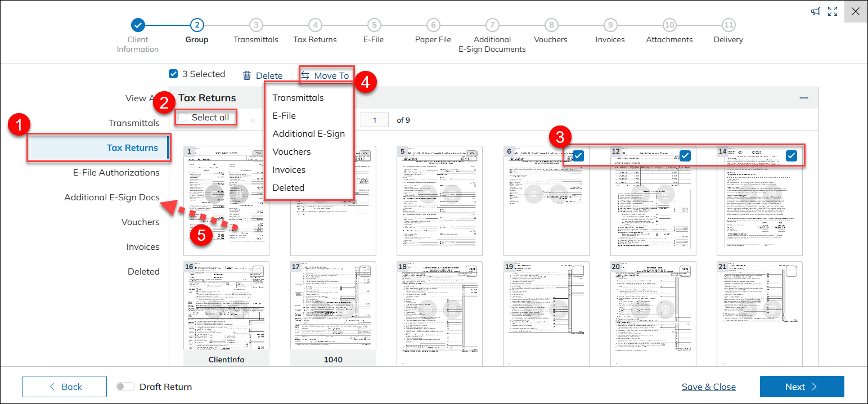The width and height of the screenshot is (868, 404).
Task: Collapse the Tax Returns section
Action: [804, 98]
